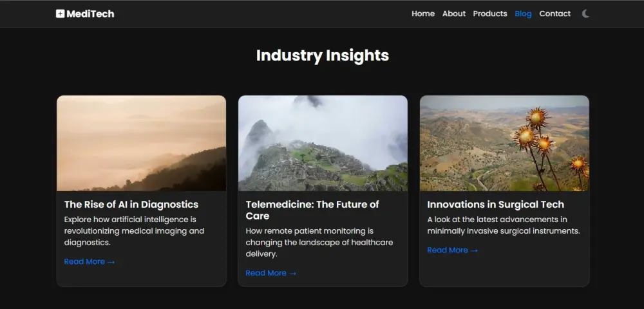Image resolution: width=644 pixels, height=309 pixels.
Task: Open the misty sunset hills thumbnail
Action: [141, 143]
